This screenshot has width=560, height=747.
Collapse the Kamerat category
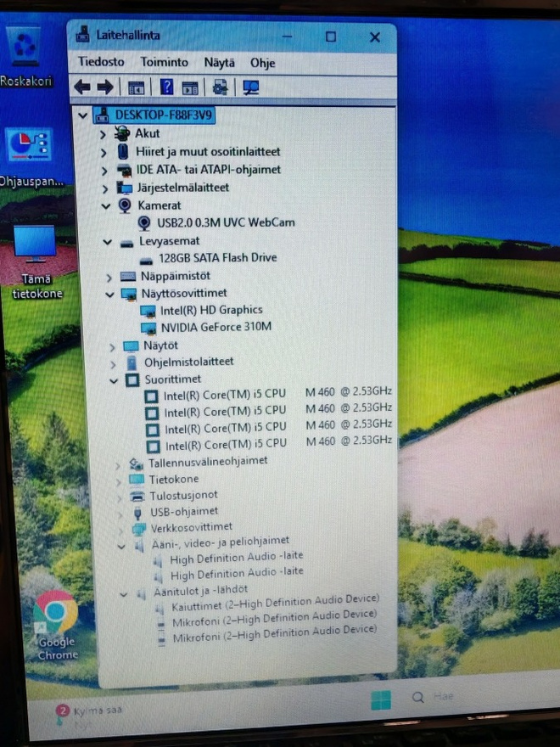[106, 205]
